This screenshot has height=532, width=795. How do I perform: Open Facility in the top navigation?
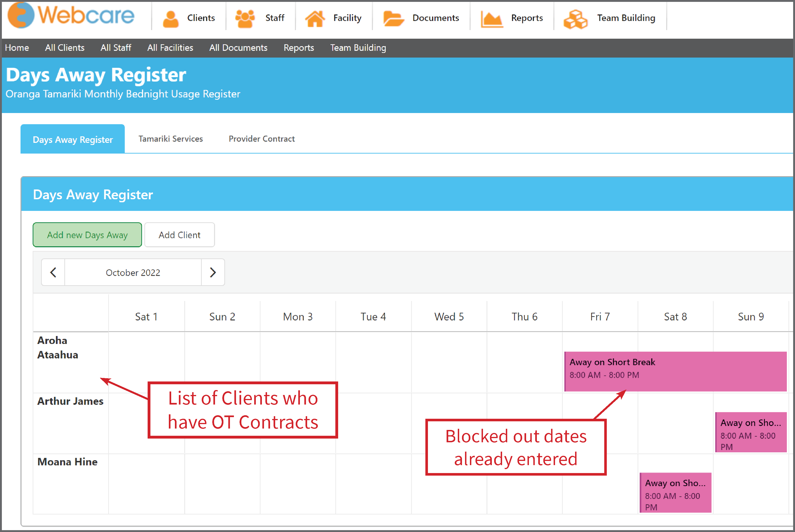[347, 18]
